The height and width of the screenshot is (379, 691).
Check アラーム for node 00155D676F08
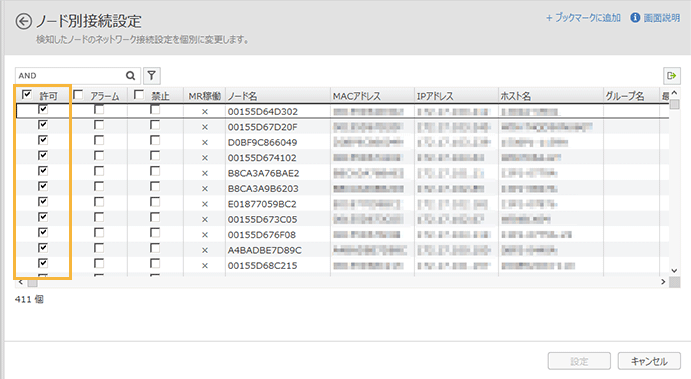99,233
